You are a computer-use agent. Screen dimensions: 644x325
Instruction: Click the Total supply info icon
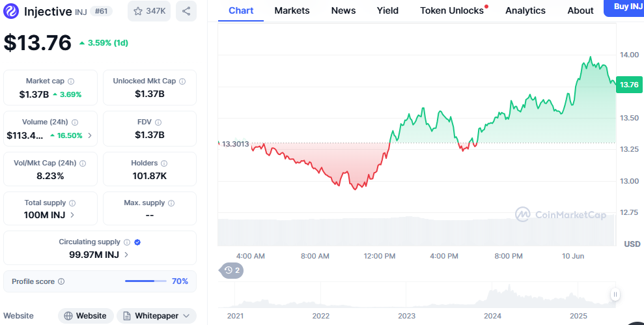72,203
